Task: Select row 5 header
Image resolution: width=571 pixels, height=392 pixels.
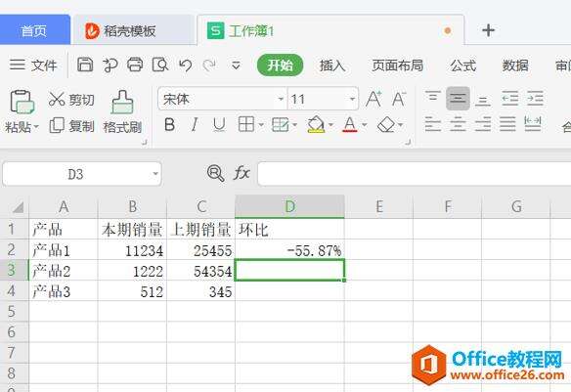Action: pos(15,311)
